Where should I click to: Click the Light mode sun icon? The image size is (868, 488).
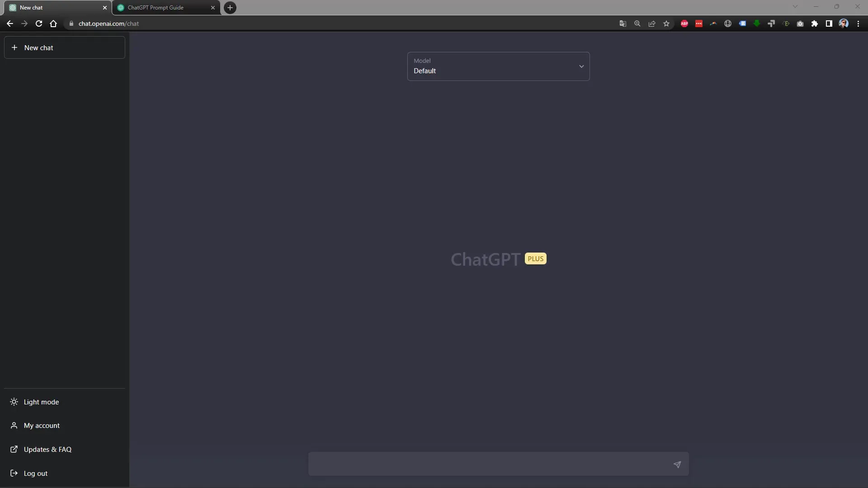click(14, 402)
